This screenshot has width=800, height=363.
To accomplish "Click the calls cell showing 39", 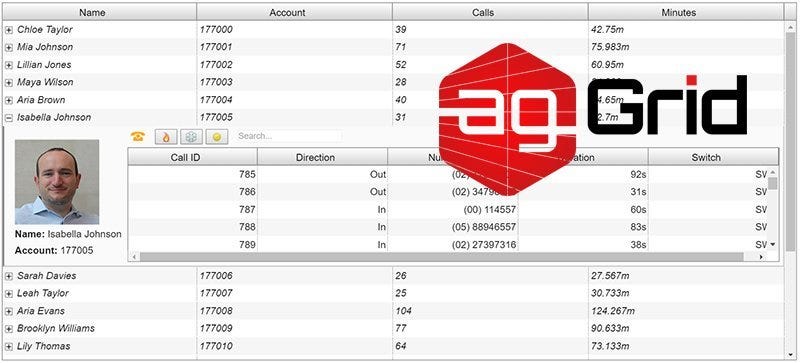I will [490, 30].
